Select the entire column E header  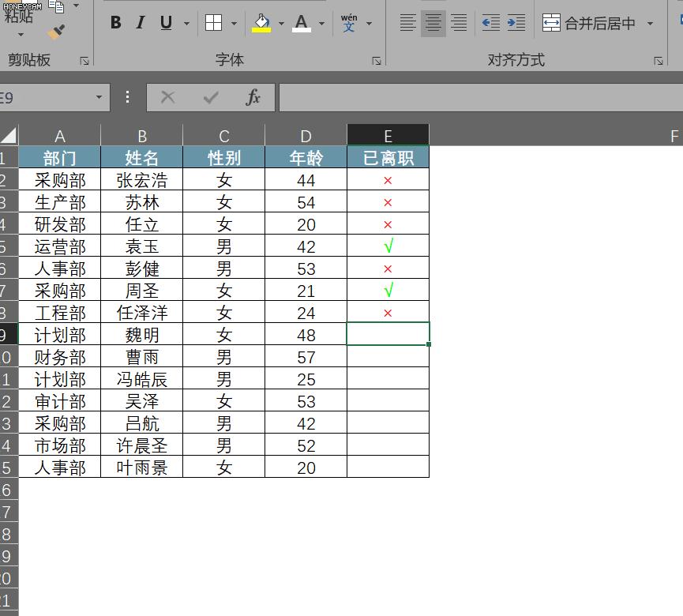387,134
